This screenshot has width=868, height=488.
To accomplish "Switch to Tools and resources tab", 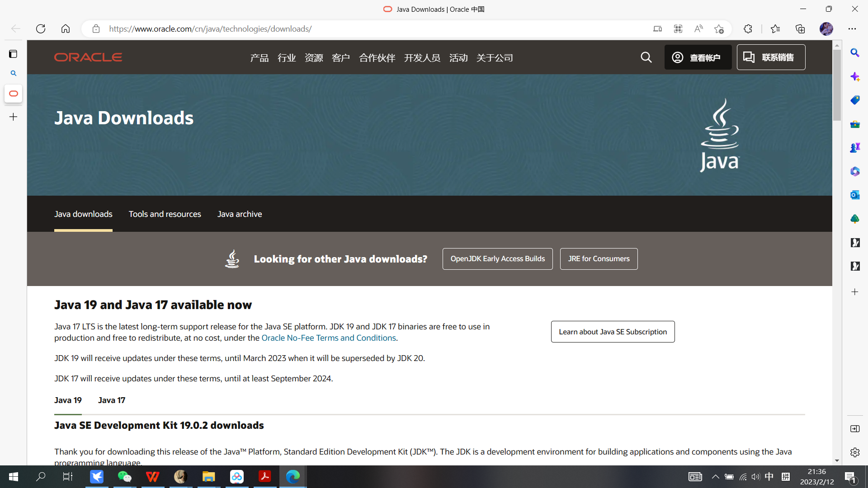I will tap(165, 214).
